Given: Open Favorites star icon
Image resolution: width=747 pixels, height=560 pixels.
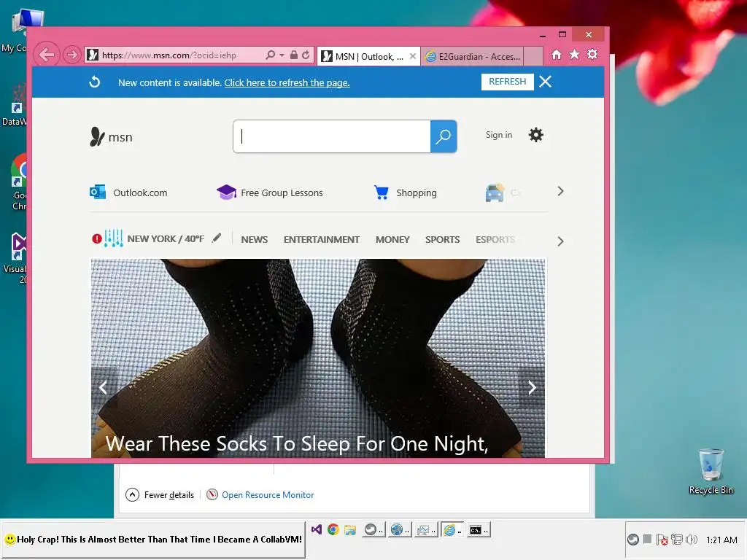Looking at the screenshot, I should (575, 54).
